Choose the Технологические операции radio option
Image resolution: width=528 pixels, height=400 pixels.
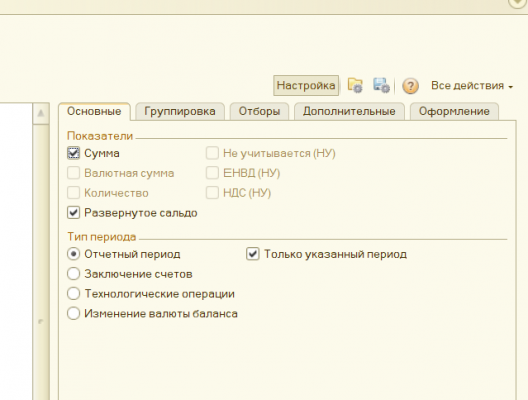point(73,294)
